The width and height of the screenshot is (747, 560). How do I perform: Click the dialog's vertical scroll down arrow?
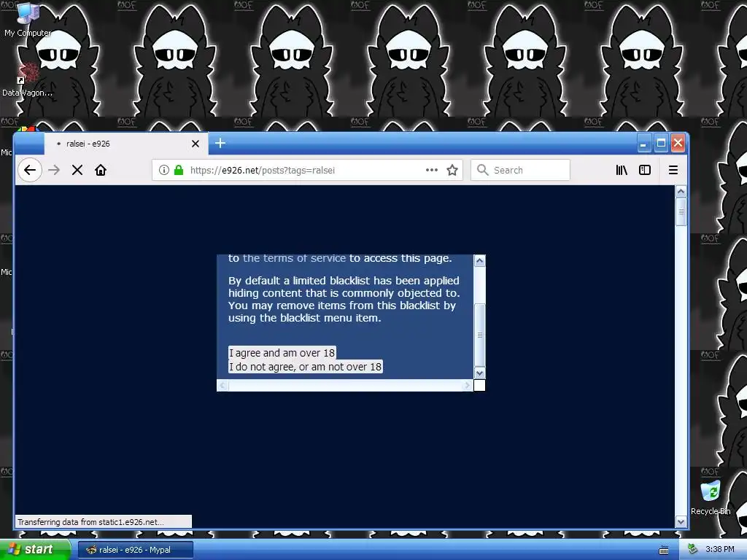480,373
